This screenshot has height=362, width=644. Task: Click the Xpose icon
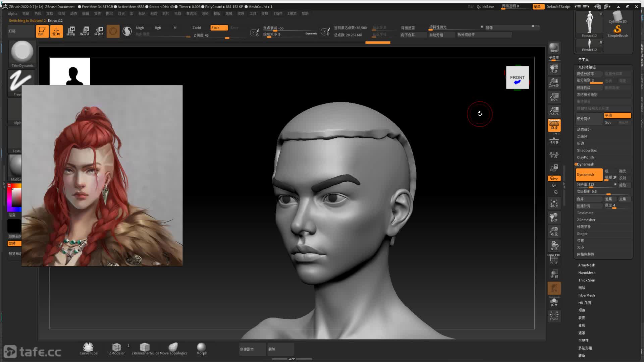(554, 316)
